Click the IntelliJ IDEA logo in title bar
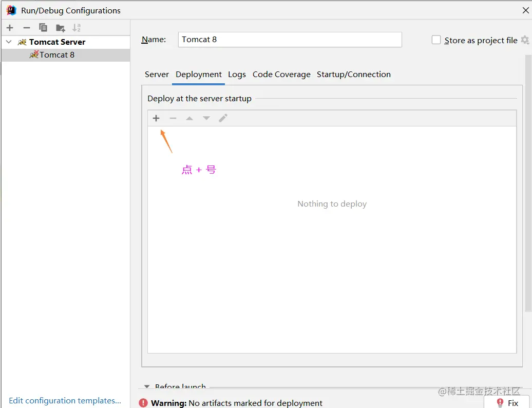 (x=11, y=10)
